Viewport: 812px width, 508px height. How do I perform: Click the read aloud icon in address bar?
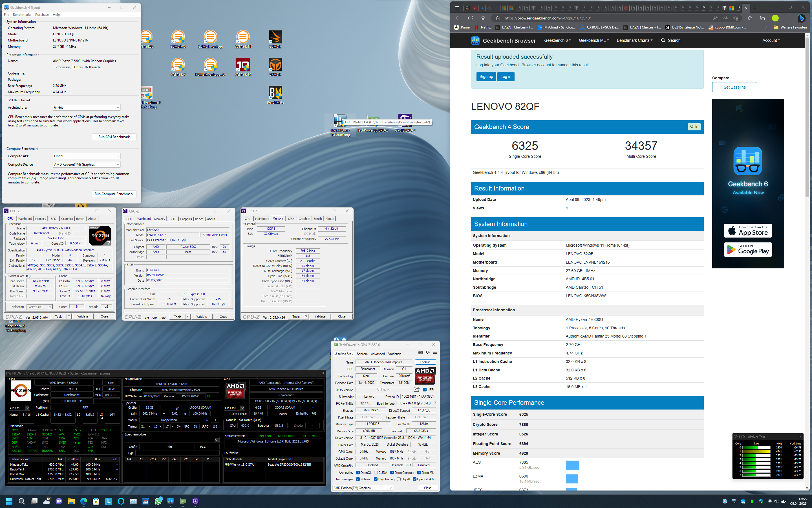pos(715,18)
